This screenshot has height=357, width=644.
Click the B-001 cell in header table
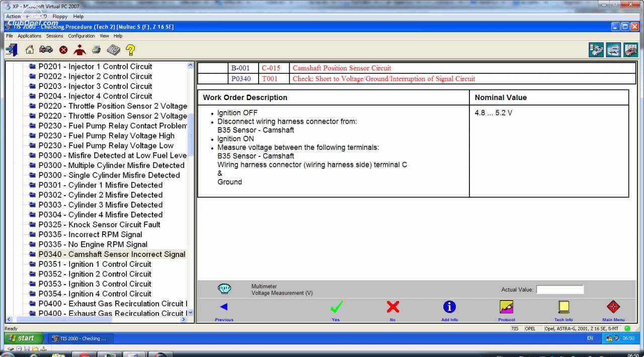pos(243,68)
